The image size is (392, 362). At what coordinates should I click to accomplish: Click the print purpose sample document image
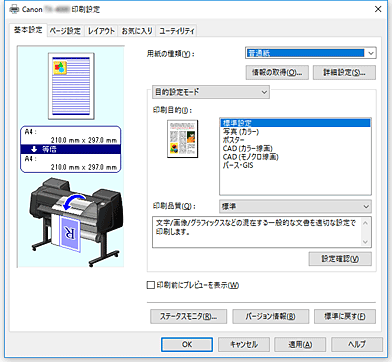click(182, 139)
